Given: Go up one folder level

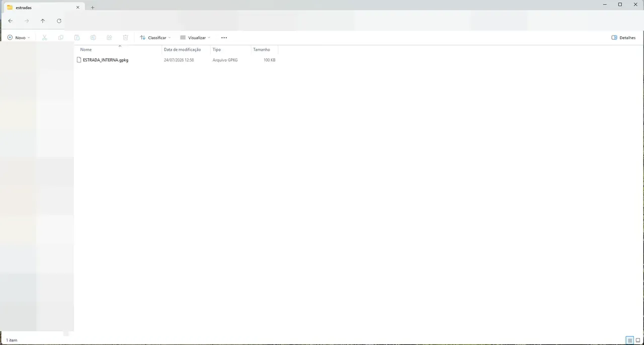Looking at the screenshot, I should (43, 21).
